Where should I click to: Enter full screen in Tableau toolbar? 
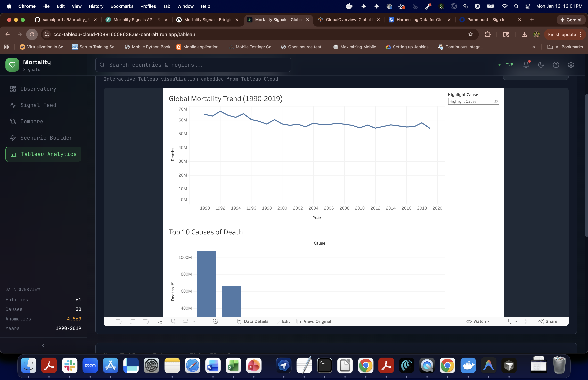pos(528,321)
